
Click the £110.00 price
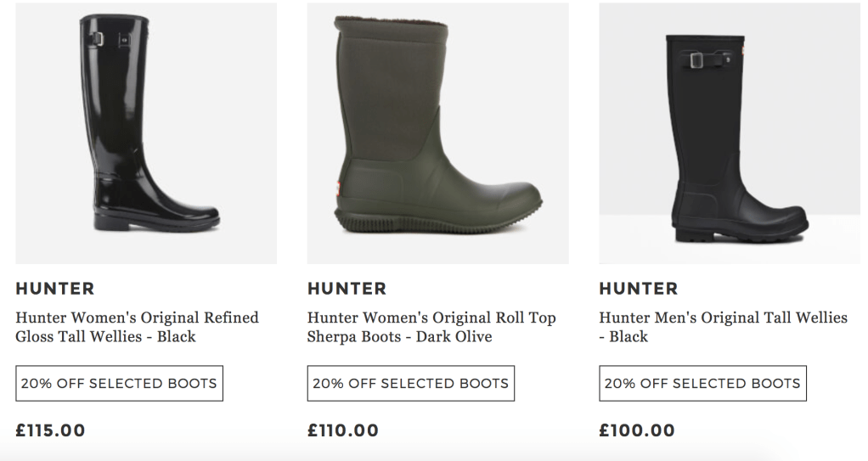point(343,430)
